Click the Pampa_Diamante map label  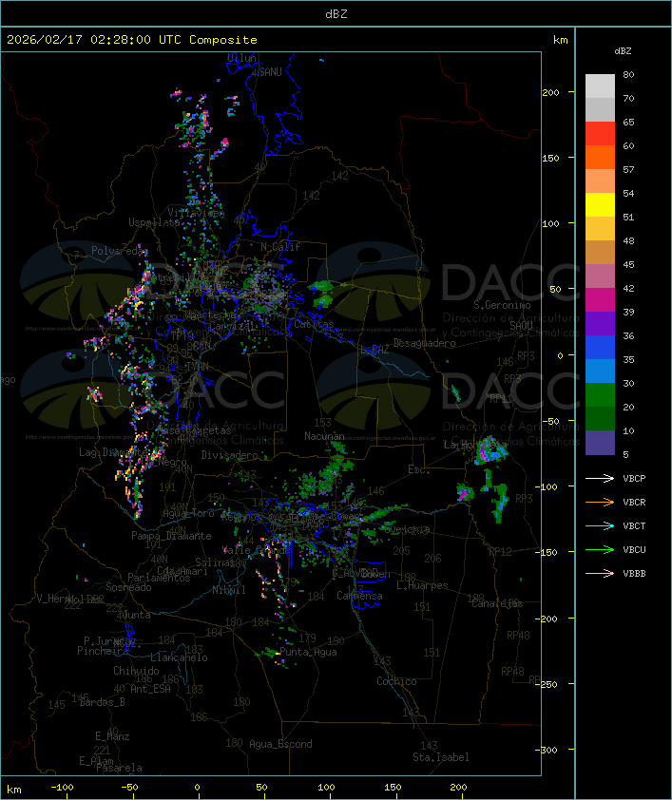[x=171, y=536]
